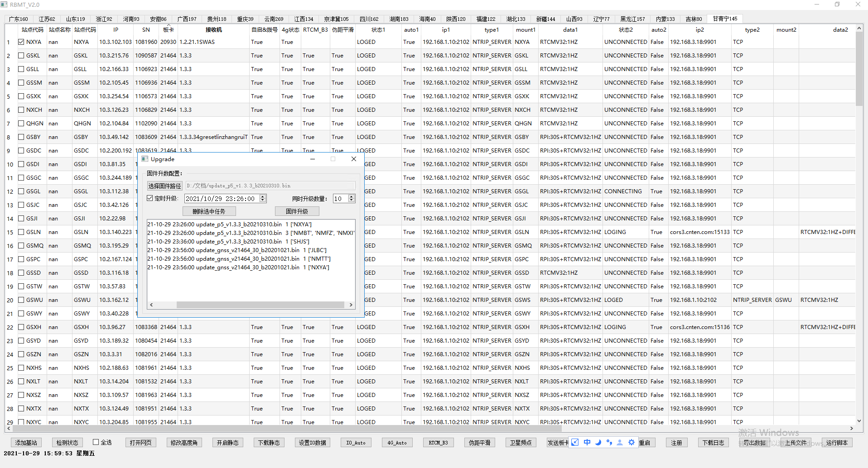
Task: Click the IME toolbar logo icon
Action: [575, 442]
